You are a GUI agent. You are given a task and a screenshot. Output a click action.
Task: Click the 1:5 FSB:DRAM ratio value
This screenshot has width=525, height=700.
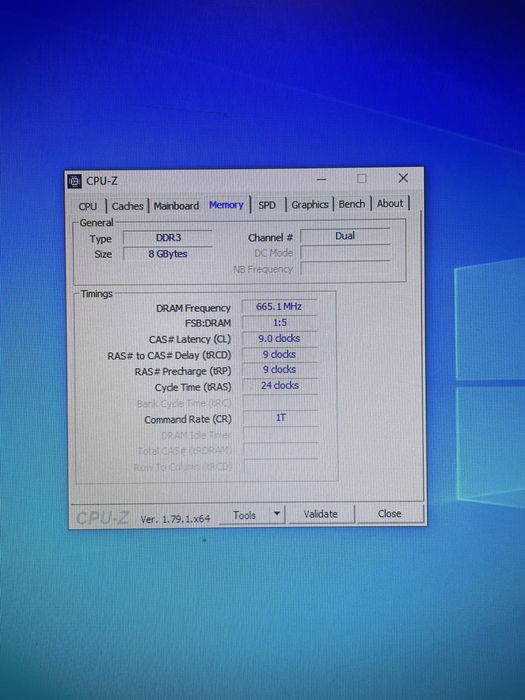279,322
